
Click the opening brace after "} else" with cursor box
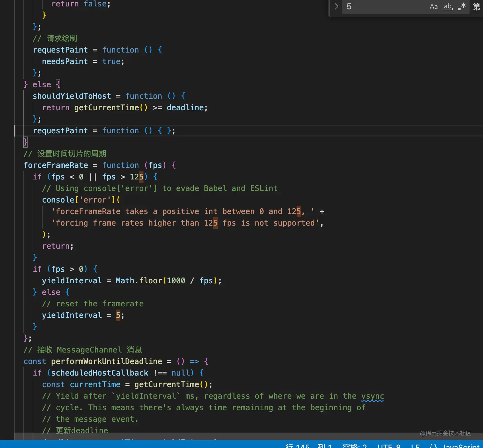tap(58, 85)
